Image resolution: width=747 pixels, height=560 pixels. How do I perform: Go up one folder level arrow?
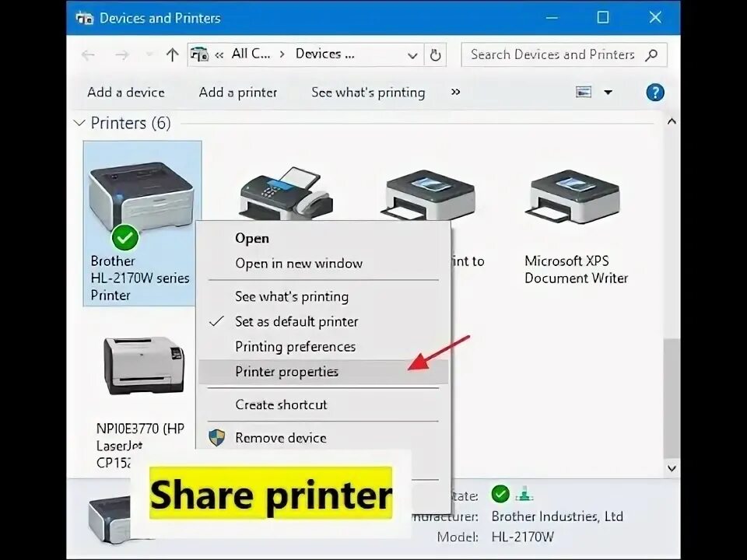[x=172, y=54]
